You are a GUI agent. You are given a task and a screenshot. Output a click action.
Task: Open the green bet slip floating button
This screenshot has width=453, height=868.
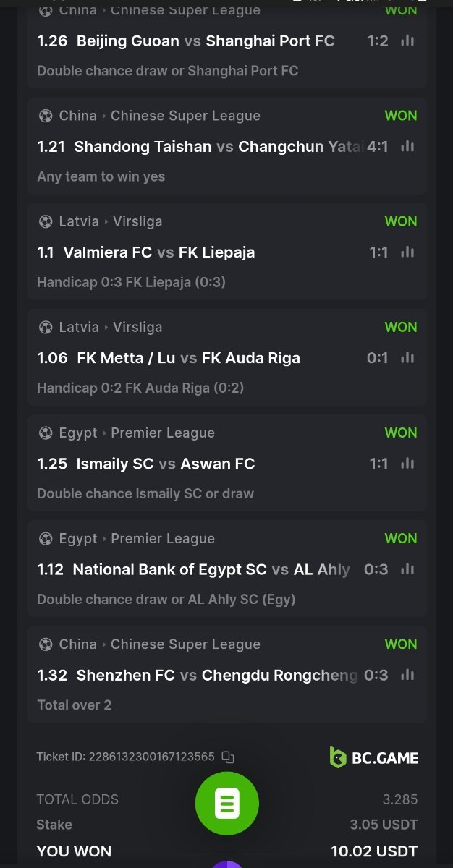tap(227, 804)
